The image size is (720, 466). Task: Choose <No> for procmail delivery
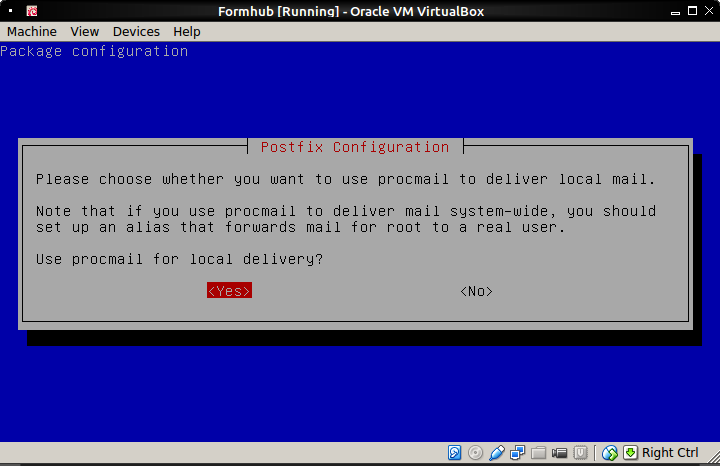tap(476, 291)
